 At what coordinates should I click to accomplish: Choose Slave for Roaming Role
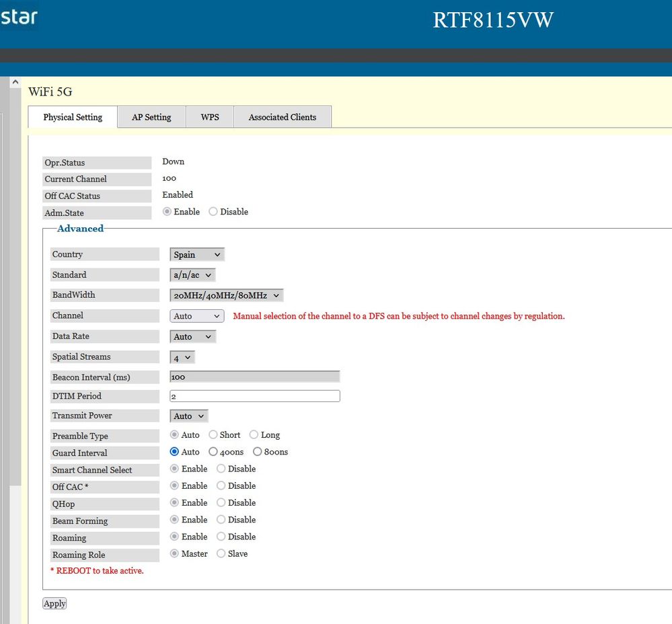(221, 554)
